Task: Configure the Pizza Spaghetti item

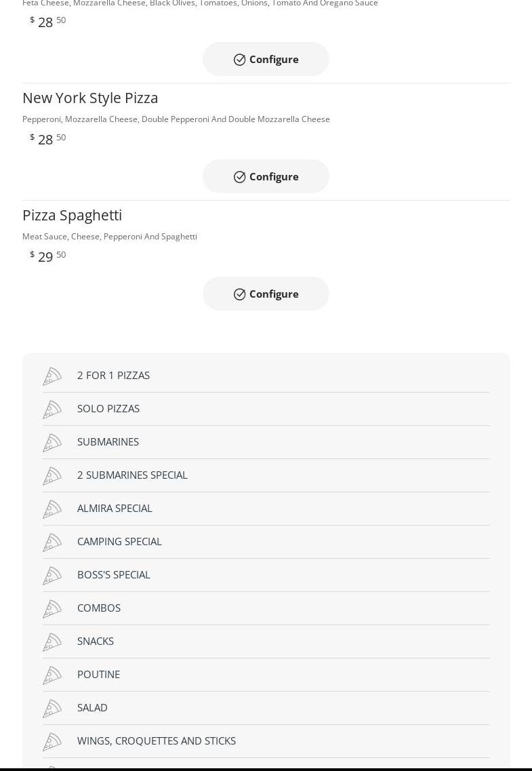Action: point(266,294)
